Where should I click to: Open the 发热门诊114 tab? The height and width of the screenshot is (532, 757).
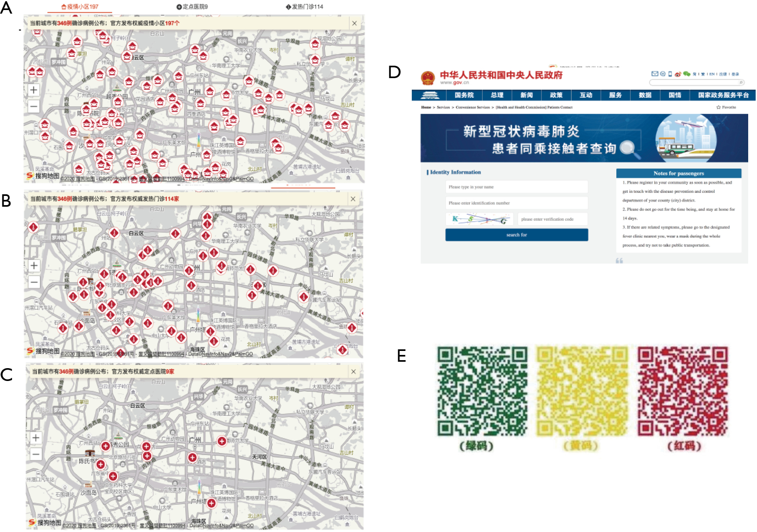pyautogui.click(x=304, y=7)
